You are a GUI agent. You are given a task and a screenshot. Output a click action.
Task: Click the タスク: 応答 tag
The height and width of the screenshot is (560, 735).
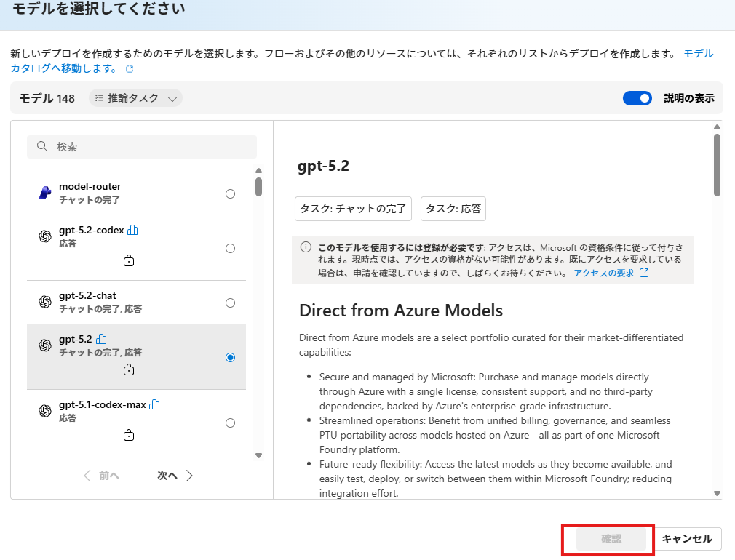[x=453, y=208]
